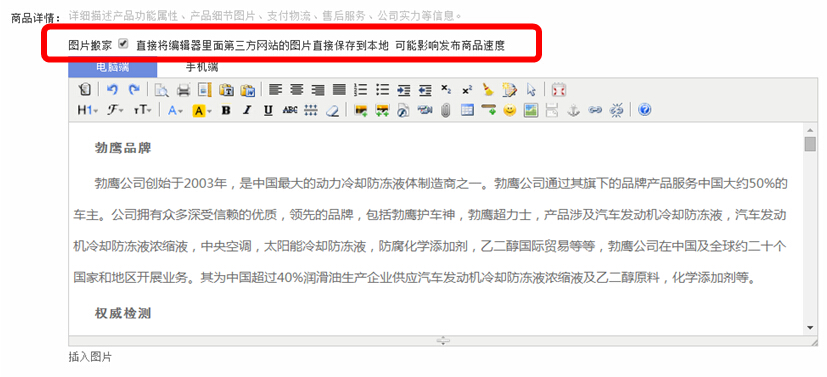The height and width of the screenshot is (377, 827).
Task: Click the underline U icon
Action: pos(268,110)
